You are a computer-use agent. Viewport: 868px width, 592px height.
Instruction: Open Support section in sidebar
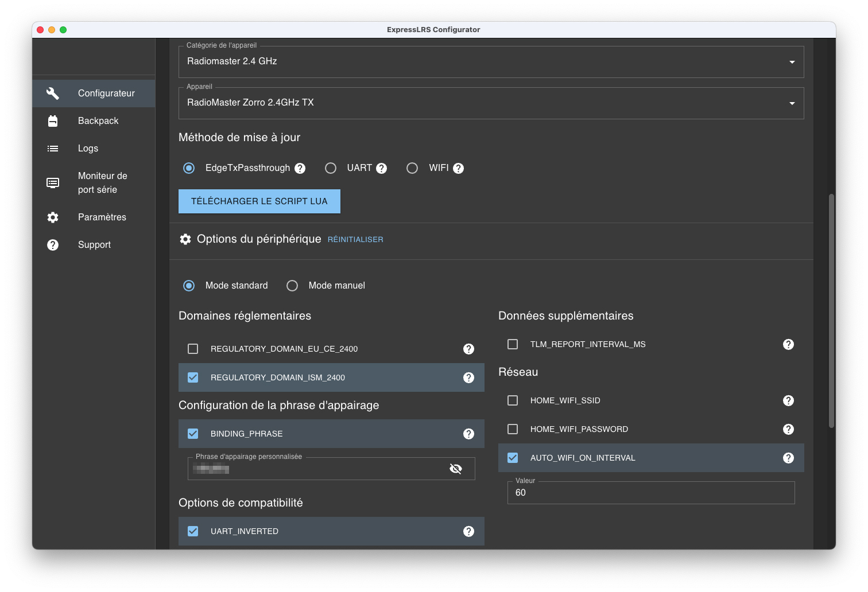94,244
